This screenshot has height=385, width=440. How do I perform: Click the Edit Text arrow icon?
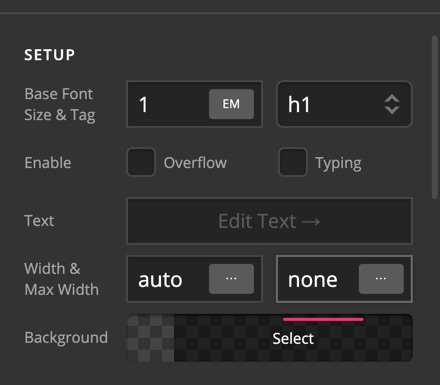point(311,222)
